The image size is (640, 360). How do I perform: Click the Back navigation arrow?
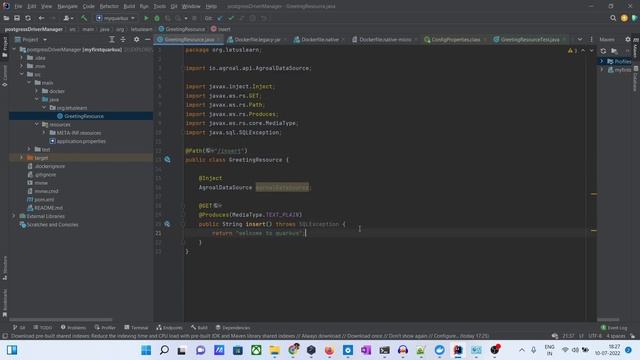[41, 18]
